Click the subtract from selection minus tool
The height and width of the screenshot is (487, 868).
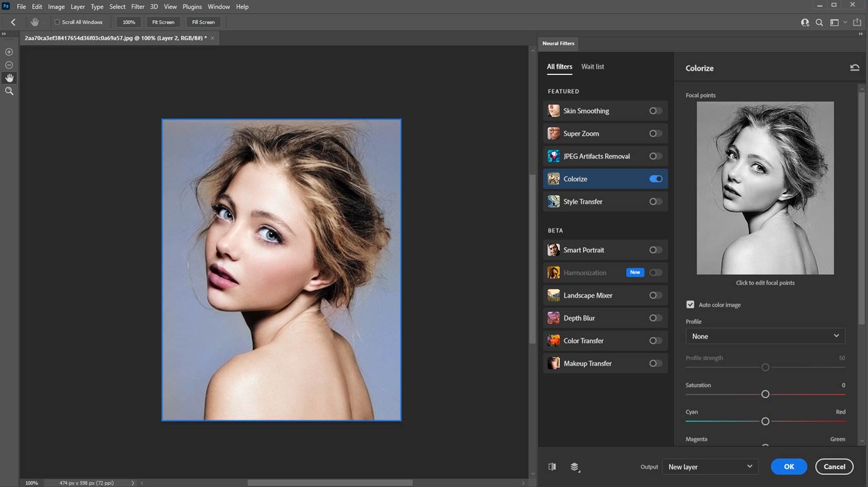click(x=9, y=65)
